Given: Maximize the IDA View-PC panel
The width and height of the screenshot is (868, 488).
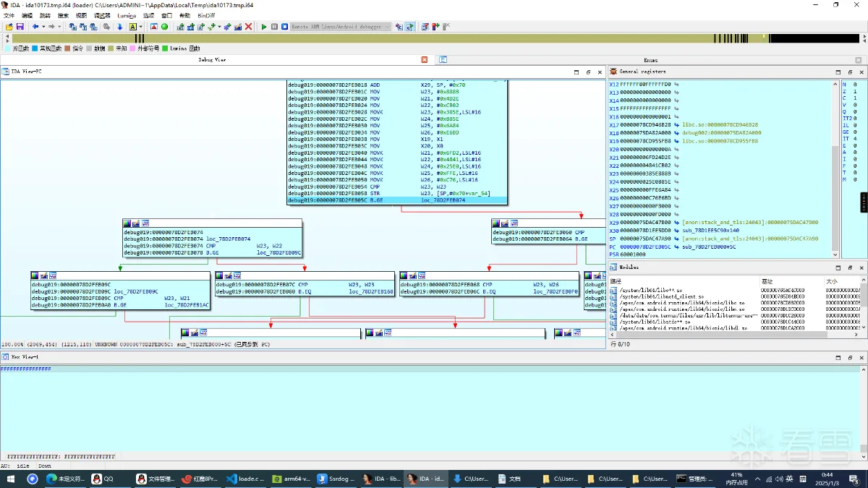Looking at the screenshot, I should 576,72.
